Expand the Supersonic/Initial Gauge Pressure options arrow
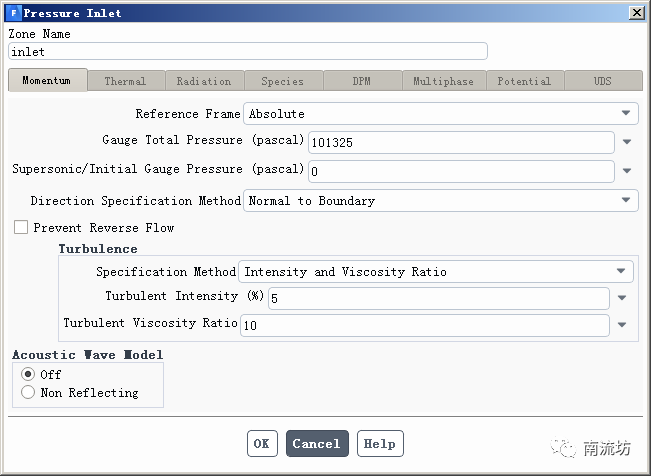The image size is (651, 476). 627,172
